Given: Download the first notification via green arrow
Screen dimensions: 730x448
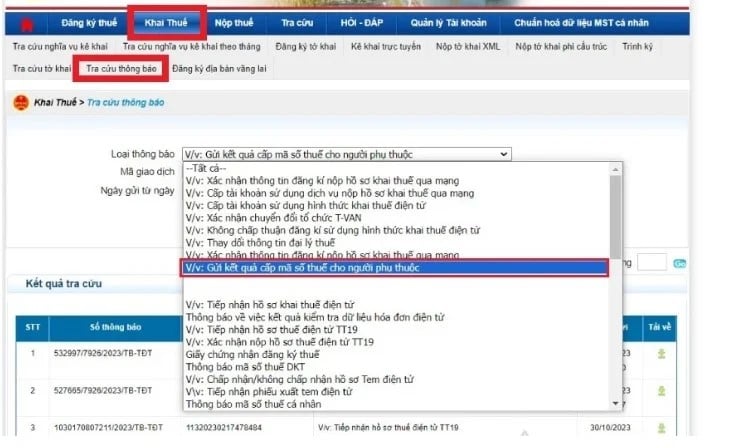Looking at the screenshot, I should coord(661,354).
